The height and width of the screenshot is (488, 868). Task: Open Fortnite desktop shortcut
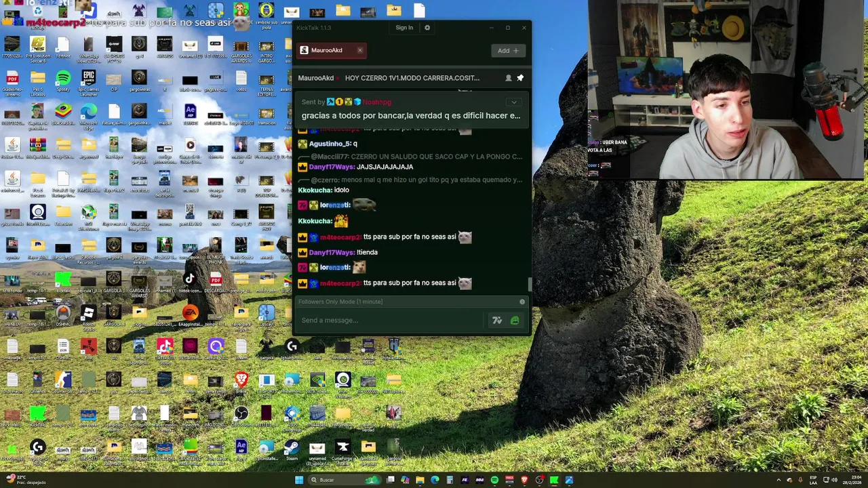click(x=63, y=47)
